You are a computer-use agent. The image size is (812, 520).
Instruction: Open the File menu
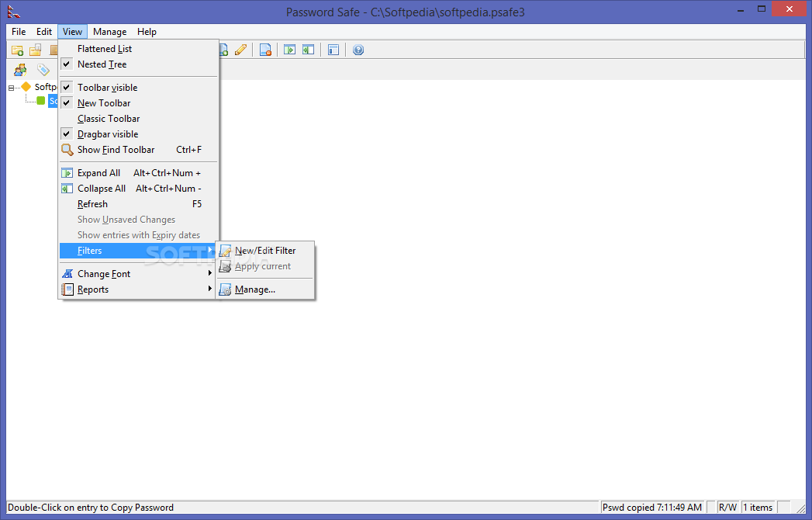coord(19,32)
